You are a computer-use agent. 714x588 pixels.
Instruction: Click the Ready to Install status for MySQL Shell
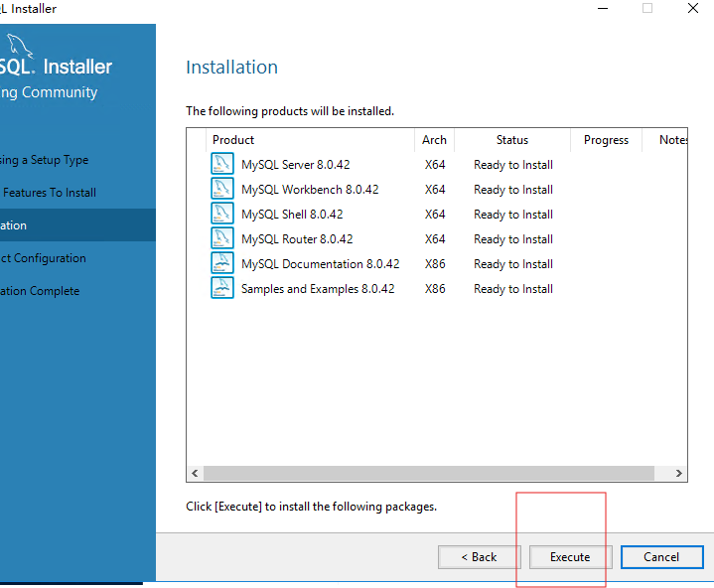513,215
